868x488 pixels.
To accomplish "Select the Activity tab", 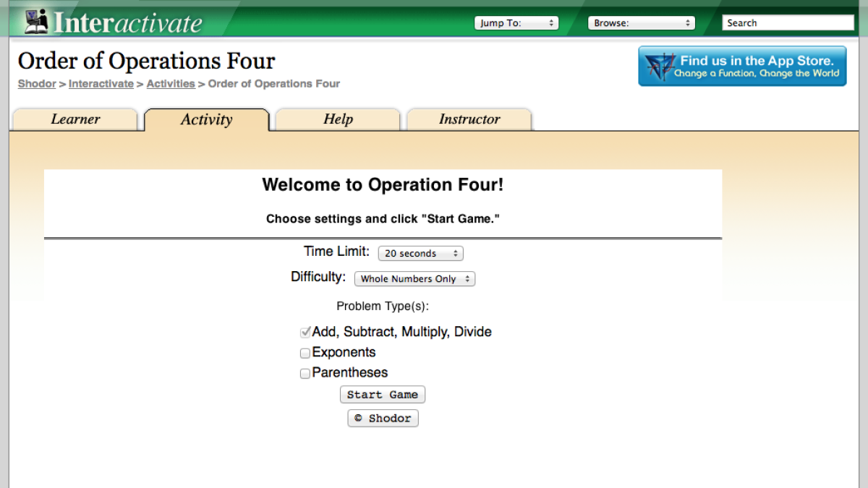I will (207, 119).
